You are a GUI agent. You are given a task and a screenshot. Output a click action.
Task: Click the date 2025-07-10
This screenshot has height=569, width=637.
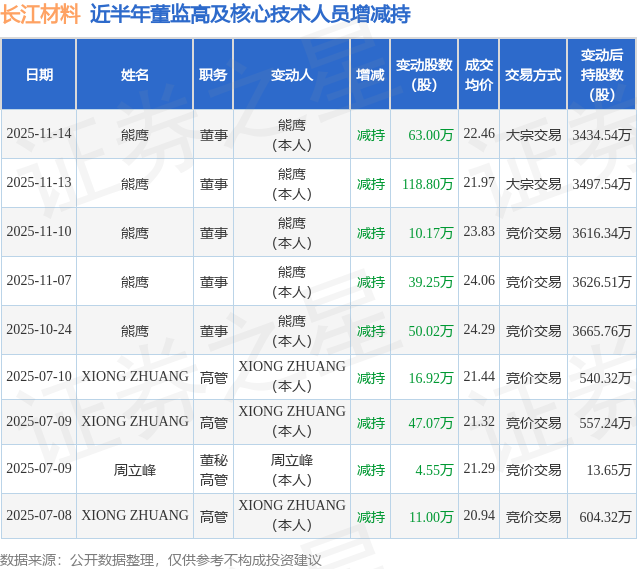[39, 376]
